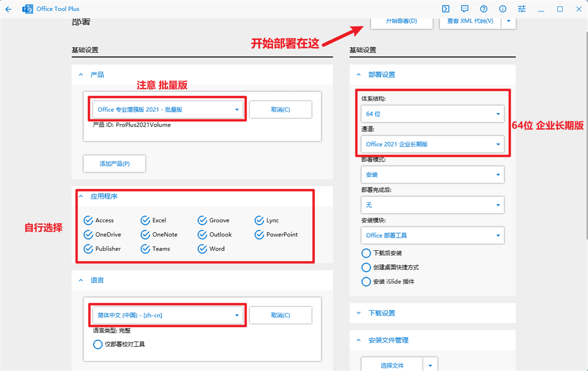Open the about info icon
Image resolution: width=588 pixels, height=371 pixels.
[503, 9]
